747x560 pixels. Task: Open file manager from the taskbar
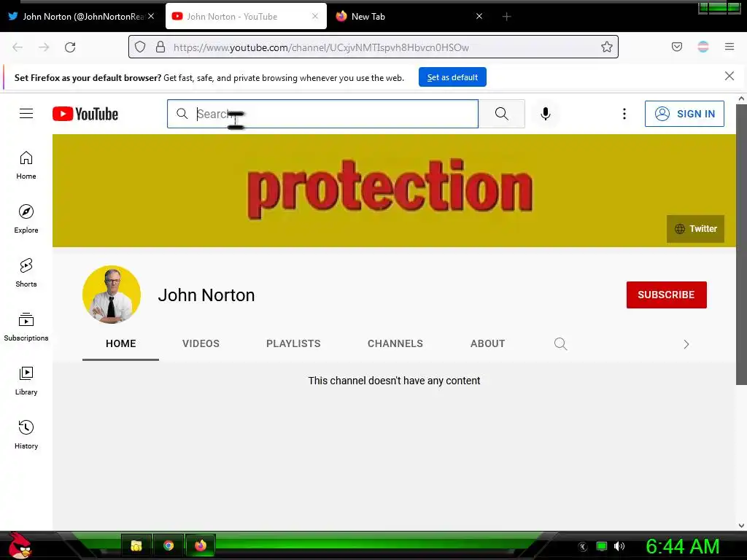click(136, 545)
